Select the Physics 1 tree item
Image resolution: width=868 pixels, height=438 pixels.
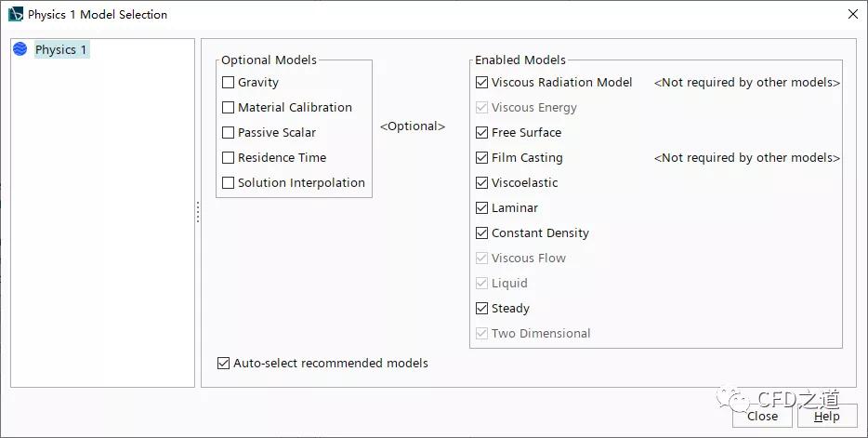(61, 50)
